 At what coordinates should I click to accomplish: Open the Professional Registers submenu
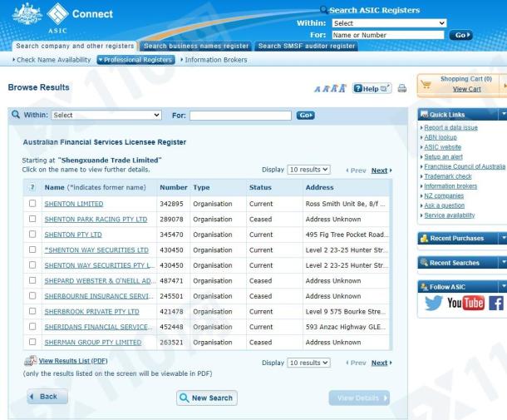135,60
